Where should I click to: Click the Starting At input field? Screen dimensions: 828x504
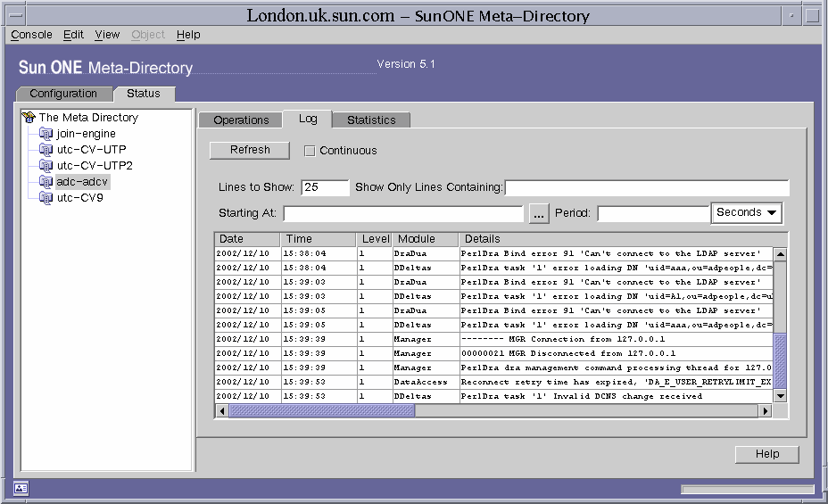pyautogui.click(x=403, y=214)
